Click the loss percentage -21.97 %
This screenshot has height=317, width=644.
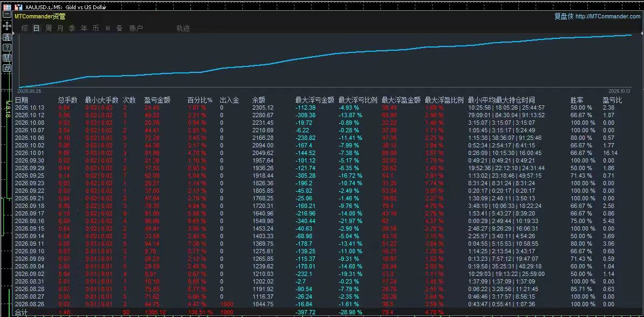[351, 221]
